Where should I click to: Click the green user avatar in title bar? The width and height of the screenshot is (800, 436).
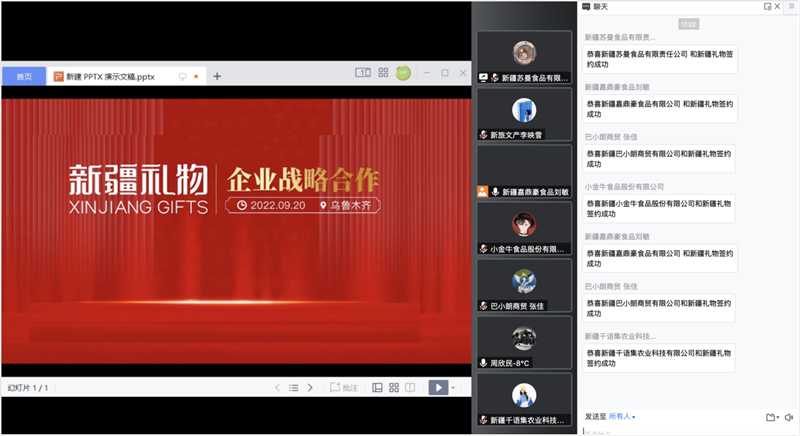pyautogui.click(x=404, y=73)
